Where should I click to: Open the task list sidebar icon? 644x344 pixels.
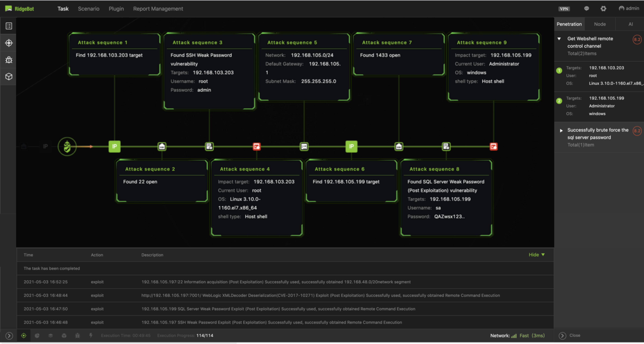click(9, 26)
